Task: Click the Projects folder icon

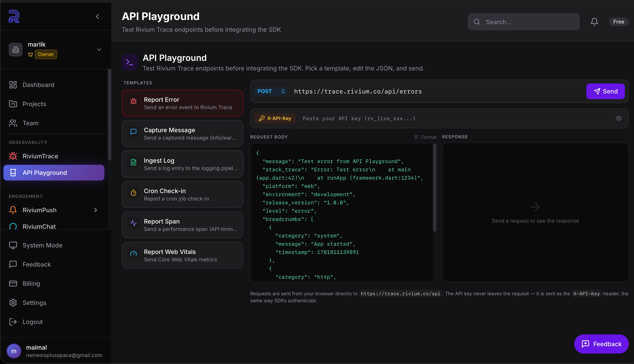Action: click(13, 104)
